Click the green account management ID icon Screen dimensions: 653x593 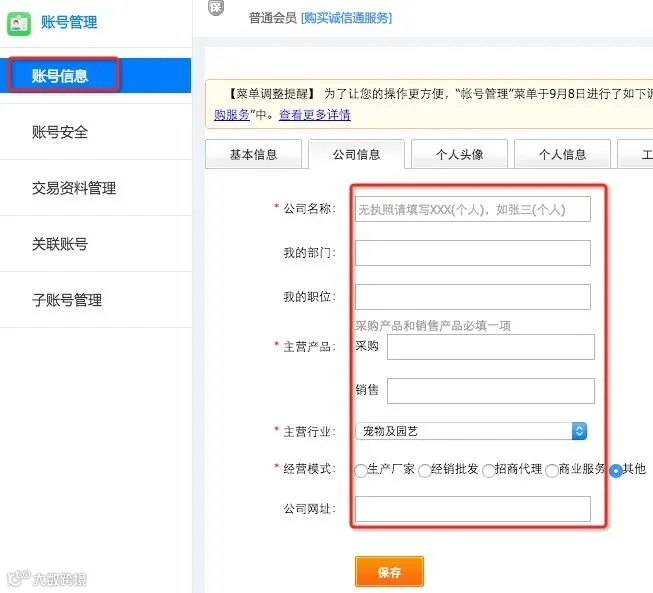tap(19, 24)
